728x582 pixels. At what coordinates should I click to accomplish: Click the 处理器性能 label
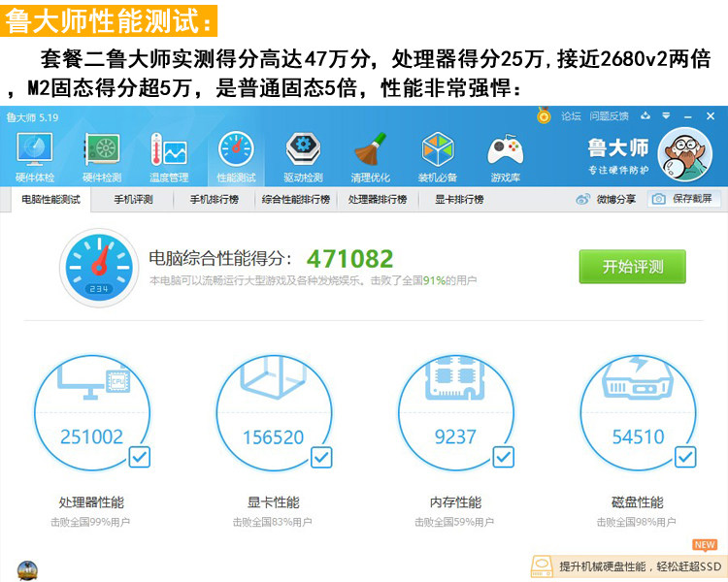(x=91, y=502)
